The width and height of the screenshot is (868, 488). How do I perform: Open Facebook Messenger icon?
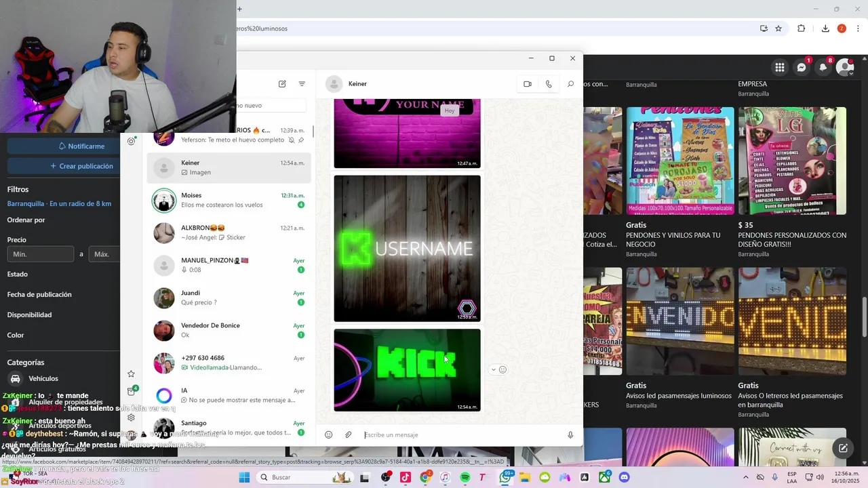pos(802,67)
